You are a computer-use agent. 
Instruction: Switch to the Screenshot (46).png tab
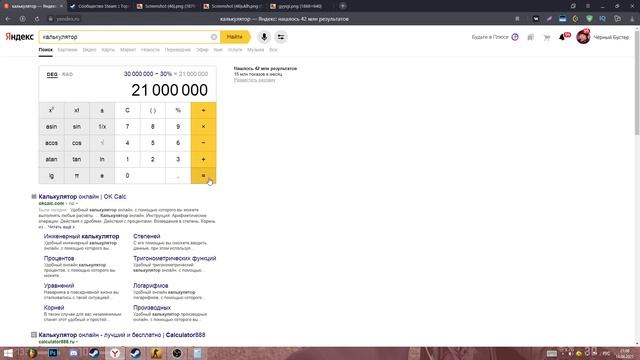(167, 6)
